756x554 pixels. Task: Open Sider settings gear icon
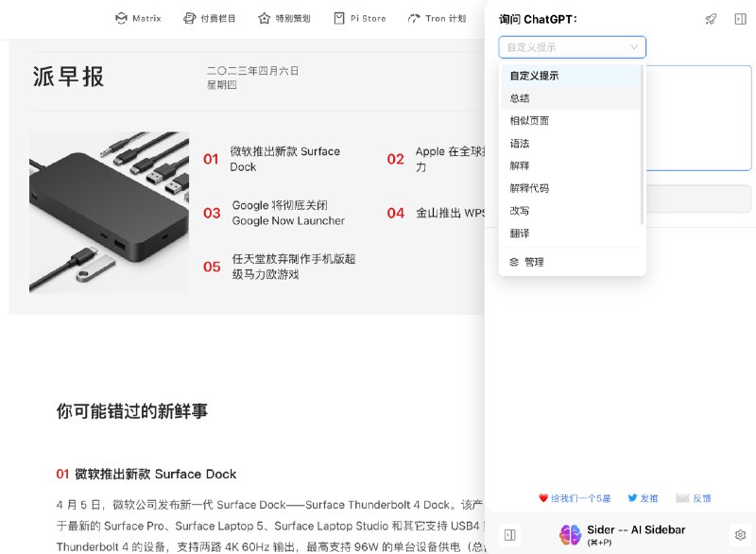pyautogui.click(x=741, y=535)
